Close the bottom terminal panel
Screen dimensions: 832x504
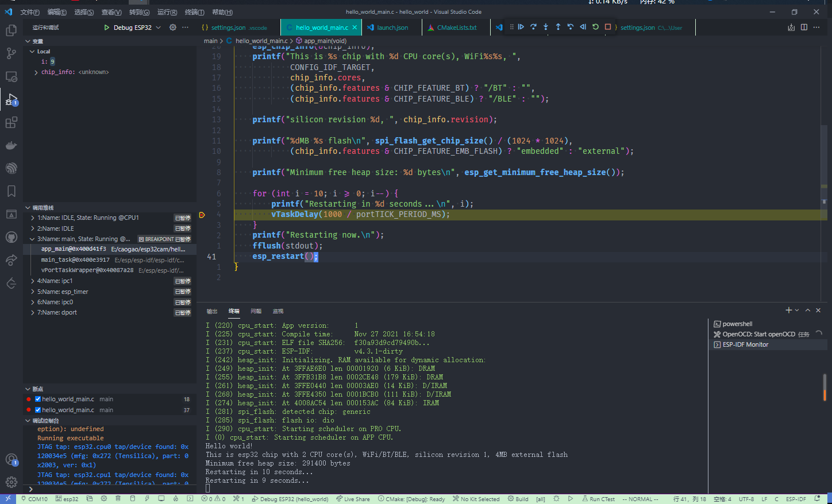tap(818, 310)
